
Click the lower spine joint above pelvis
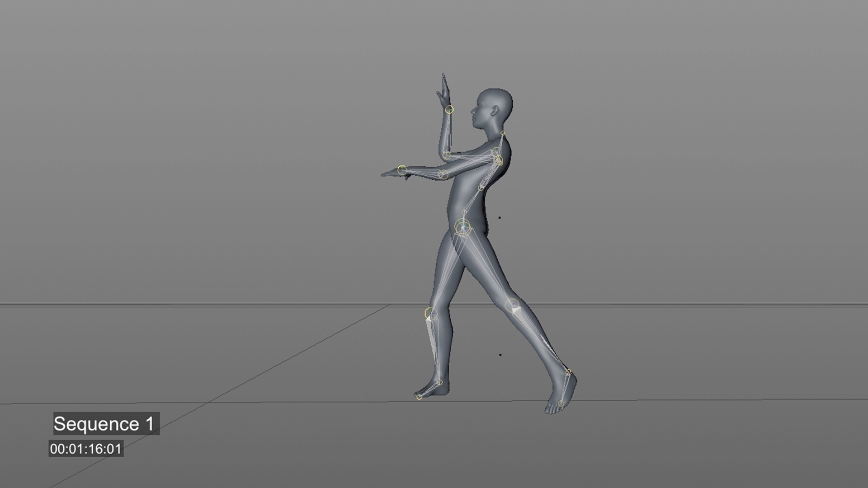(x=464, y=212)
